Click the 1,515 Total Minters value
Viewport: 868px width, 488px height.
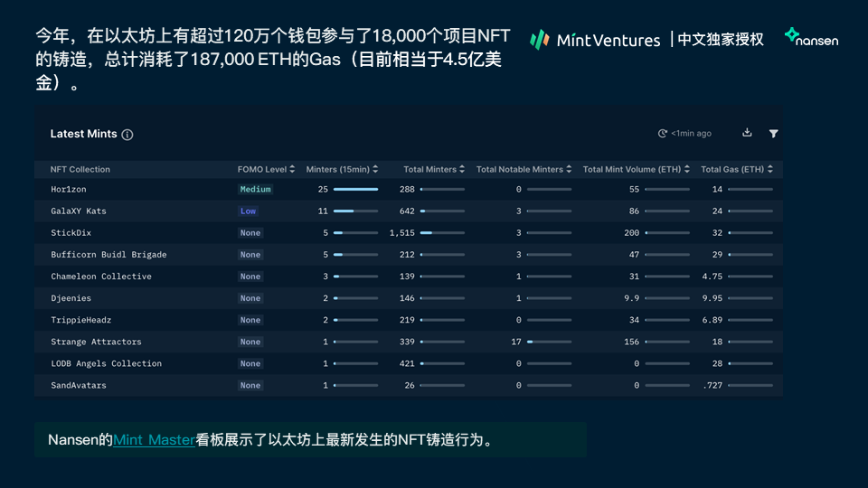click(401, 233)
